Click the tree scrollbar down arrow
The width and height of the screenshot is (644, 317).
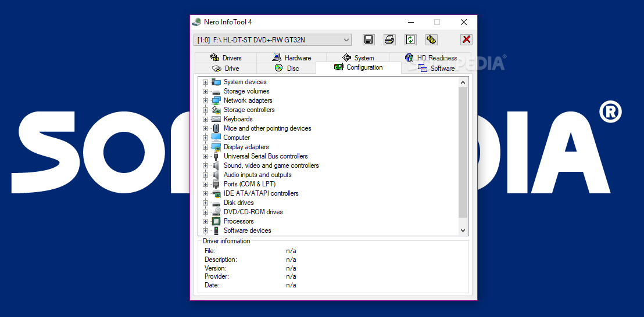(x=463, y=230)
